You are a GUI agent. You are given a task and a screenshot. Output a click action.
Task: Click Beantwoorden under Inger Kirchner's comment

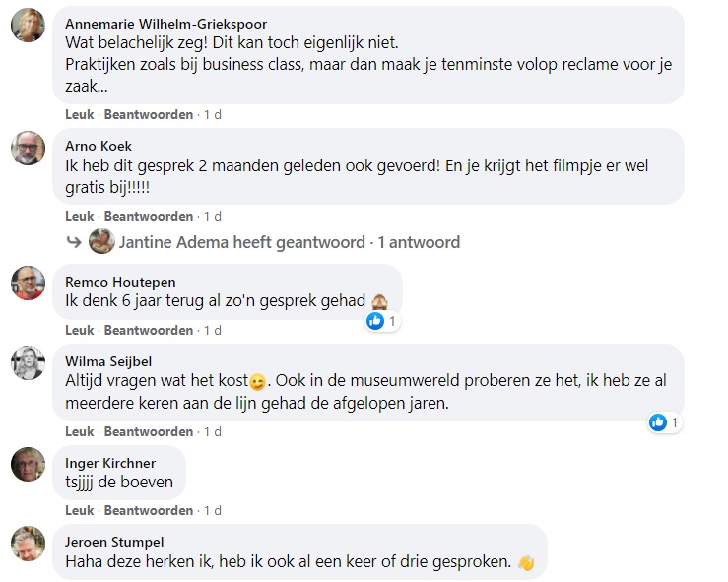pos(149,510)
